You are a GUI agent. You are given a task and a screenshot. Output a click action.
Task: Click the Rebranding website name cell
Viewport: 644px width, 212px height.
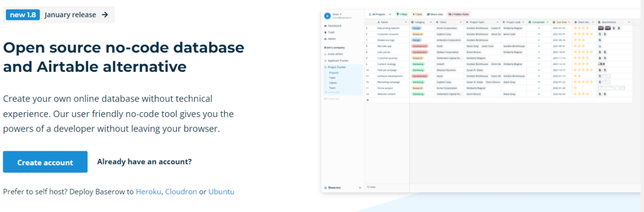pos(389,28)
